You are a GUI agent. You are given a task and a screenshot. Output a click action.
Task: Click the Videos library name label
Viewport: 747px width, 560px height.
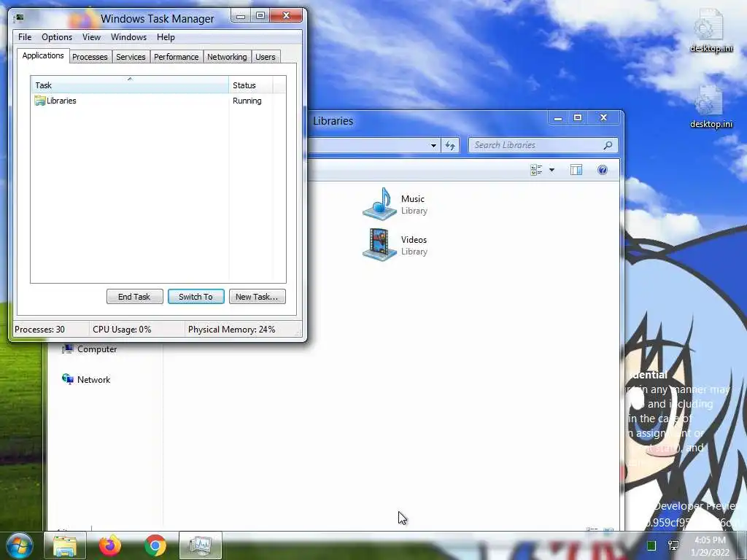414,240
